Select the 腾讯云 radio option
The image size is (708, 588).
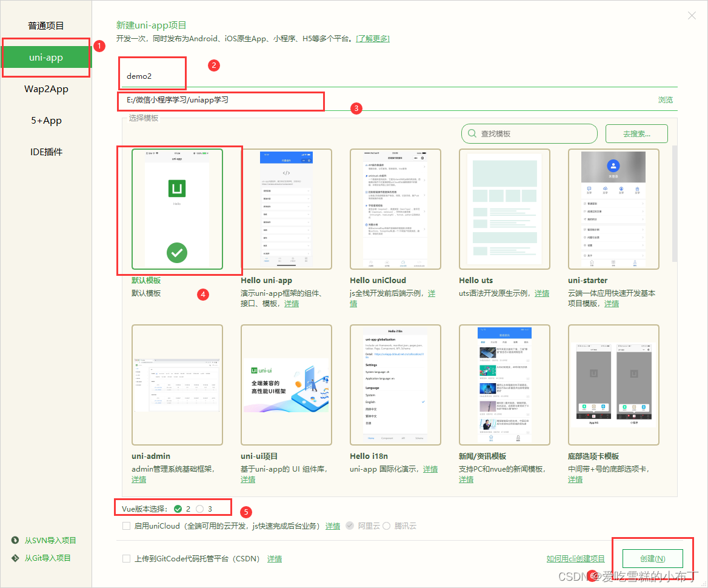tap(387, 526)
